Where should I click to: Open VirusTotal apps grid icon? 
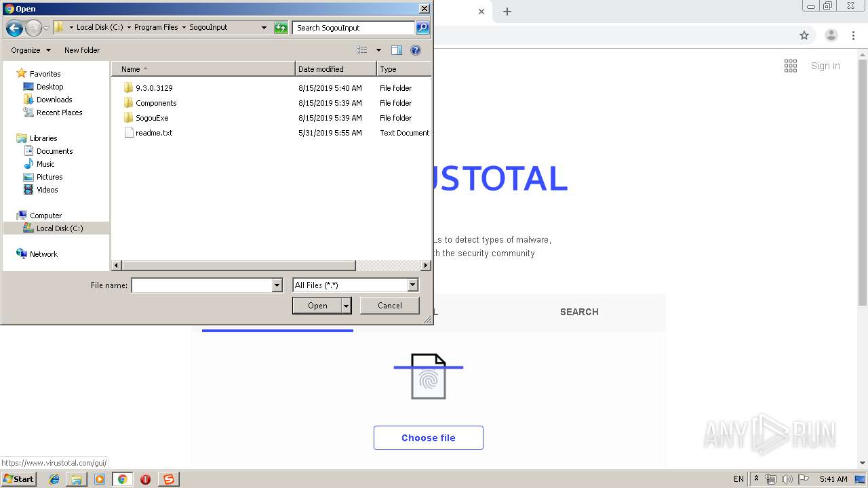click(791, 66)
